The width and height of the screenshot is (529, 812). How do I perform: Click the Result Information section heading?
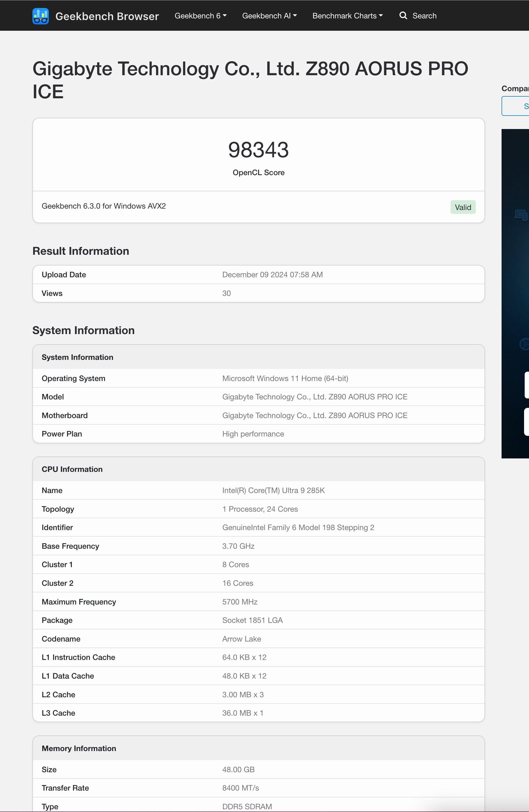tap(81, 251)
